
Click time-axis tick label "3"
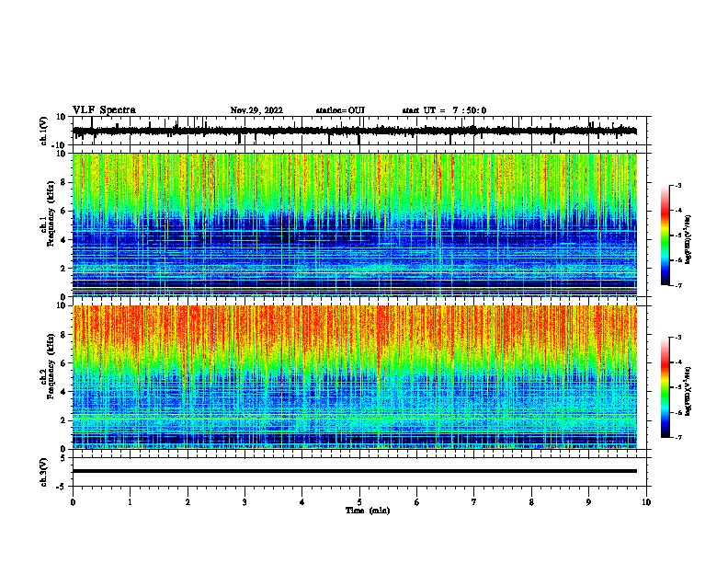[x=245, y=502]
